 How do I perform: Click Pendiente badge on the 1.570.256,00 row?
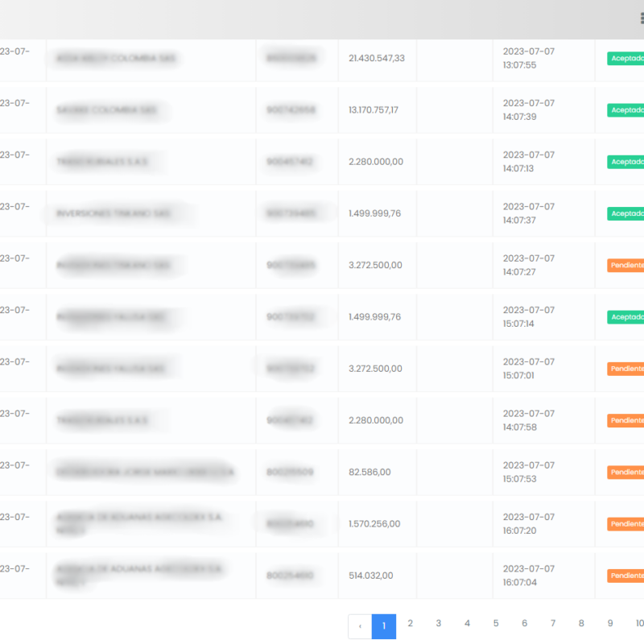point(626,524)
